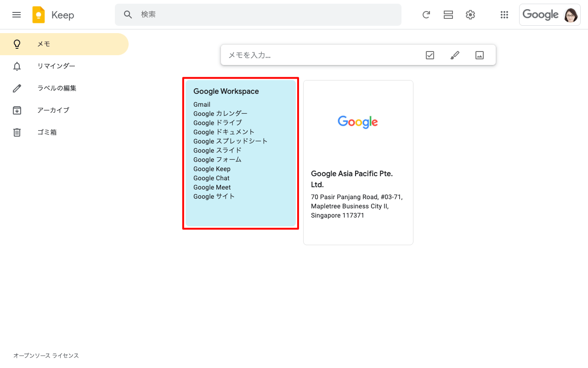Open ラベルの編集 in the sidebar

coord(64,88)
